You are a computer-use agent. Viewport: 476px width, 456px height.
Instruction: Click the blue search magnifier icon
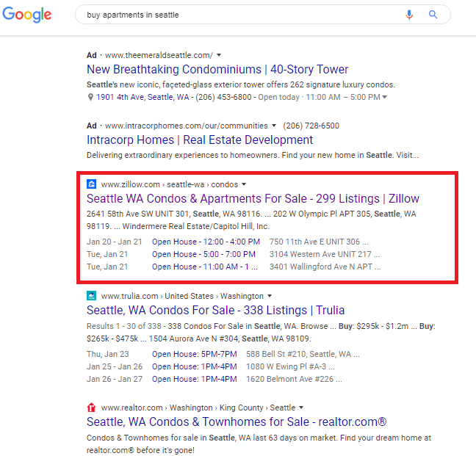tap(433, 14)
